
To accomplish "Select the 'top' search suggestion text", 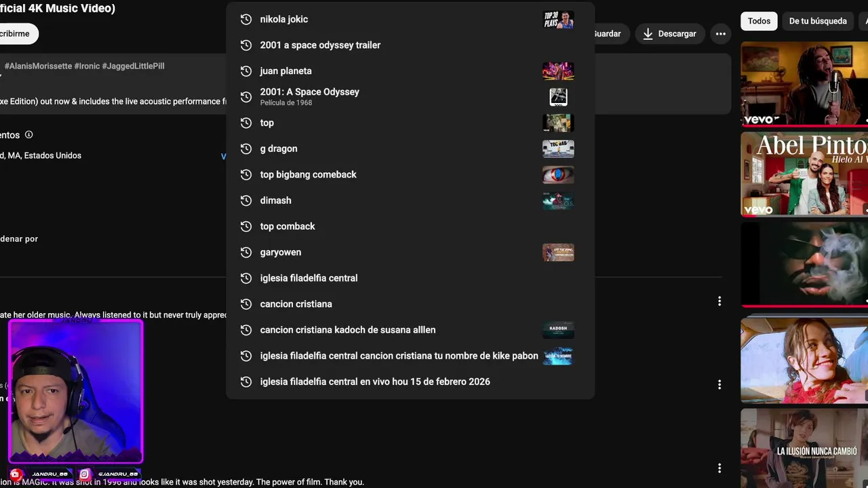I will (x=267, y=123).
